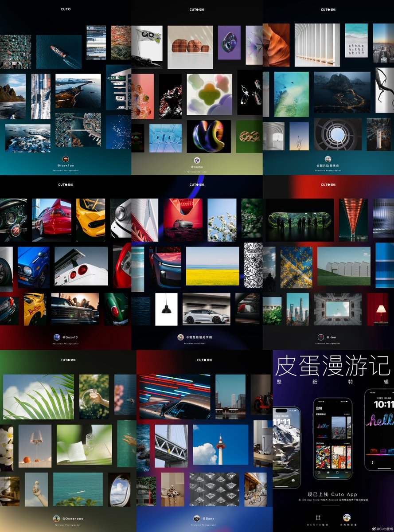Open the yellow sports car photo
Screen dimensions: 394x532
[x=90, y=220]
